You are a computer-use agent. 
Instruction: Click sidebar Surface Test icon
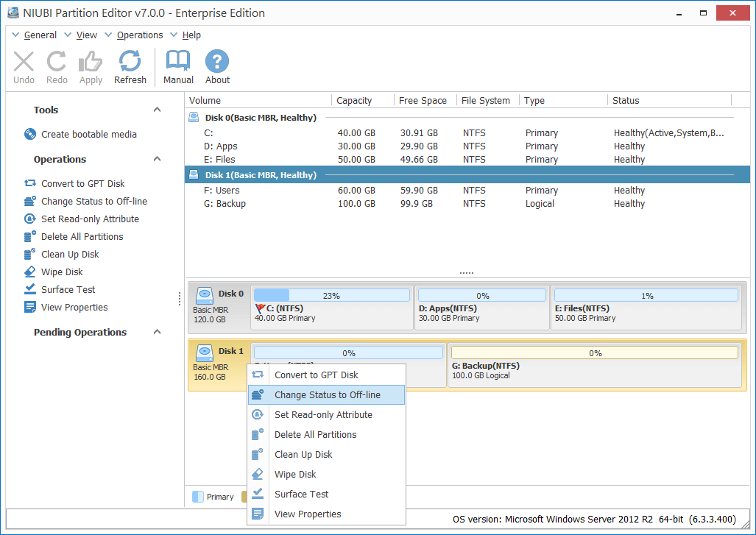[30, 289]
